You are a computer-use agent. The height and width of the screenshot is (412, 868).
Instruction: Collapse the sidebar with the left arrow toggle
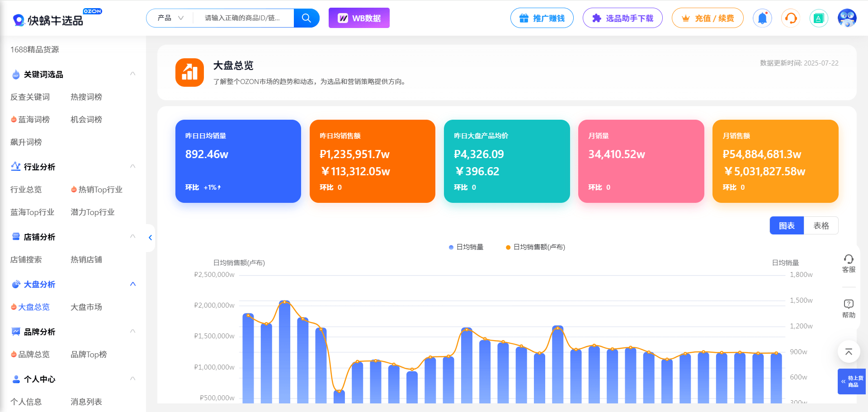coord(150,238)
